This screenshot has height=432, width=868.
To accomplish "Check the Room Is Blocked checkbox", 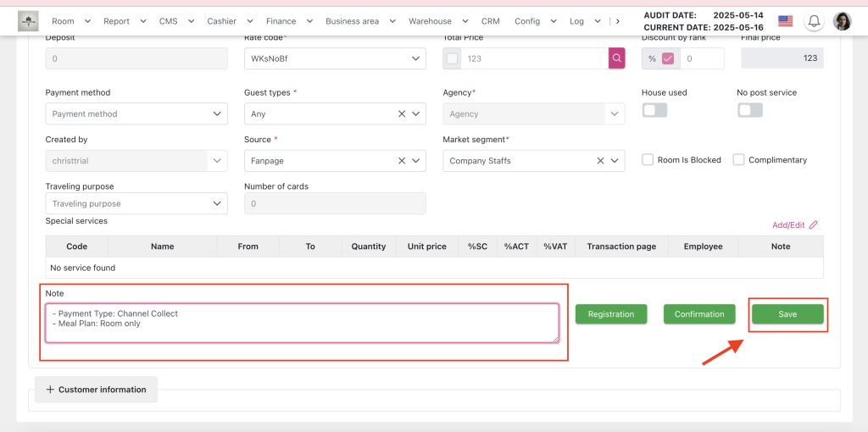I will 648,160.
